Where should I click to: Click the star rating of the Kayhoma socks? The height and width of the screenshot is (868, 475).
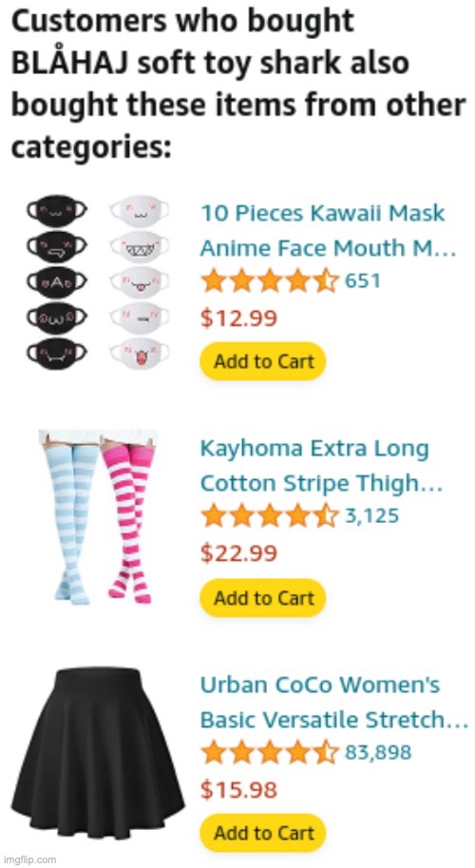click(x=270, y=517)
